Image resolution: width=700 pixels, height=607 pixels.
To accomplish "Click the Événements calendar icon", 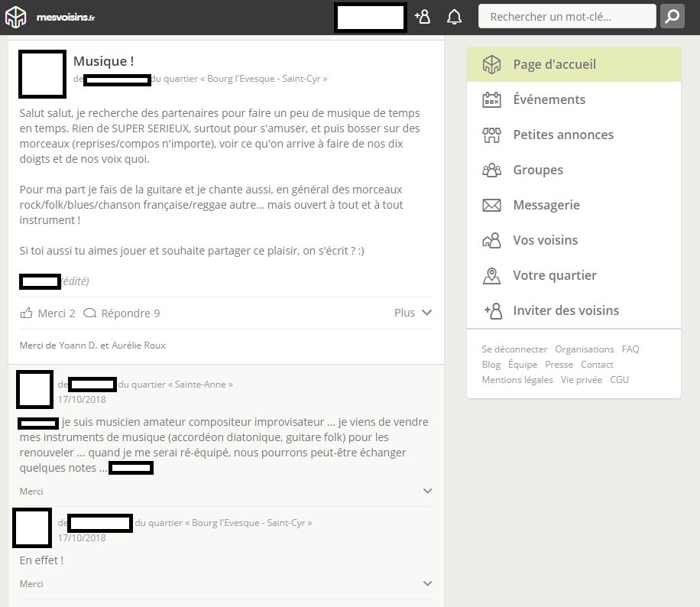I will pyautogui.click(x=491, y=99).
